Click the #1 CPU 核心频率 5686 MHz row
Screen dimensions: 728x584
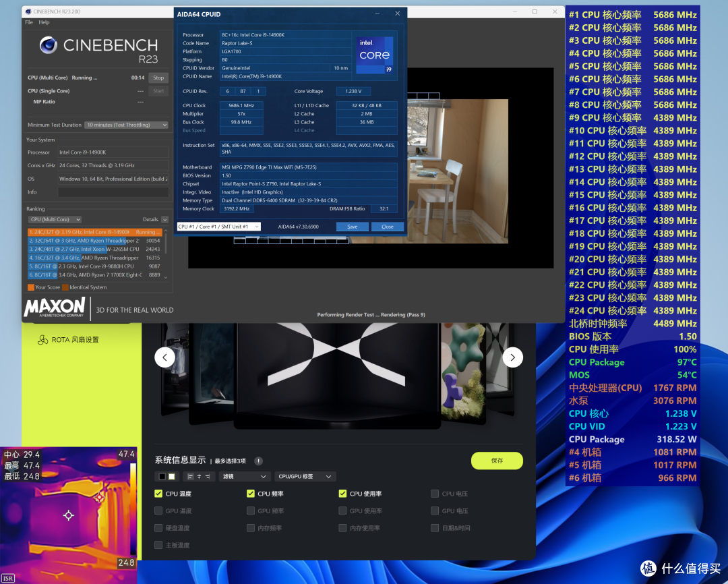coord(632,15)
